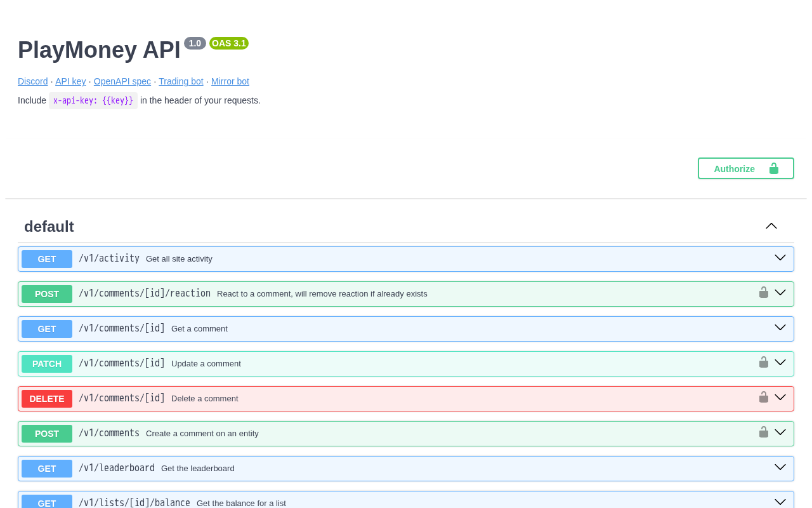This screenshot has width=812, height=508.
Task: Click the /v1/comments/[id]/reaction path
Action: [145, 293]
